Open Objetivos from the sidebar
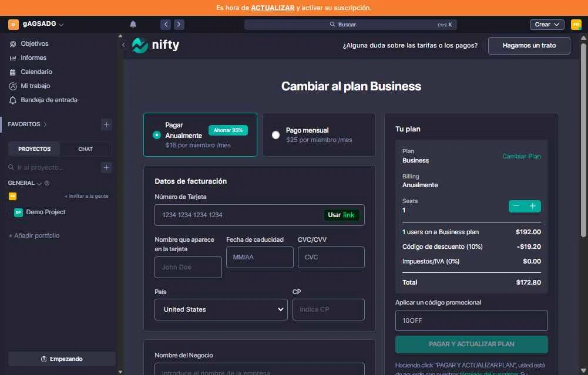The image size is (588, 375). [34, 43]
